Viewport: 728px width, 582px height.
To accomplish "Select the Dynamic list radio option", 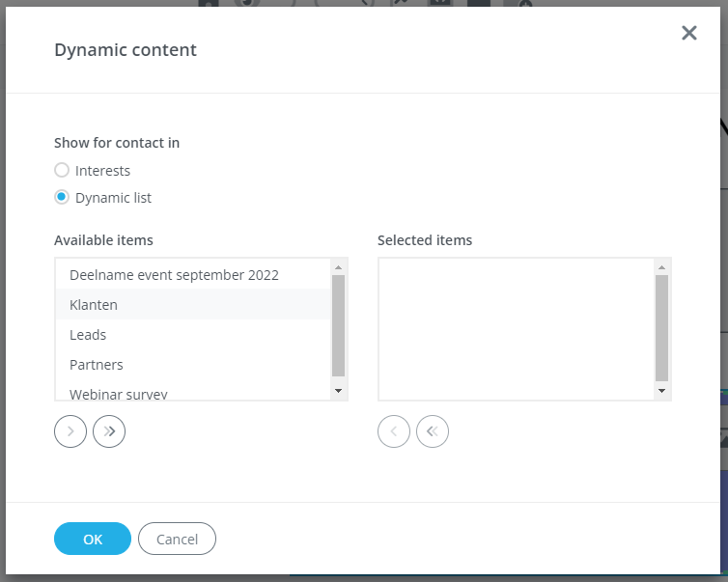I will coord(62,197).
